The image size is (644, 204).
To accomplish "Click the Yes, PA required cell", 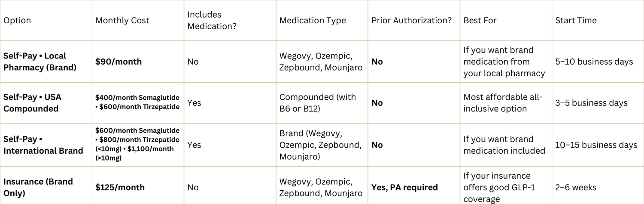I will (x=404, y=187).
